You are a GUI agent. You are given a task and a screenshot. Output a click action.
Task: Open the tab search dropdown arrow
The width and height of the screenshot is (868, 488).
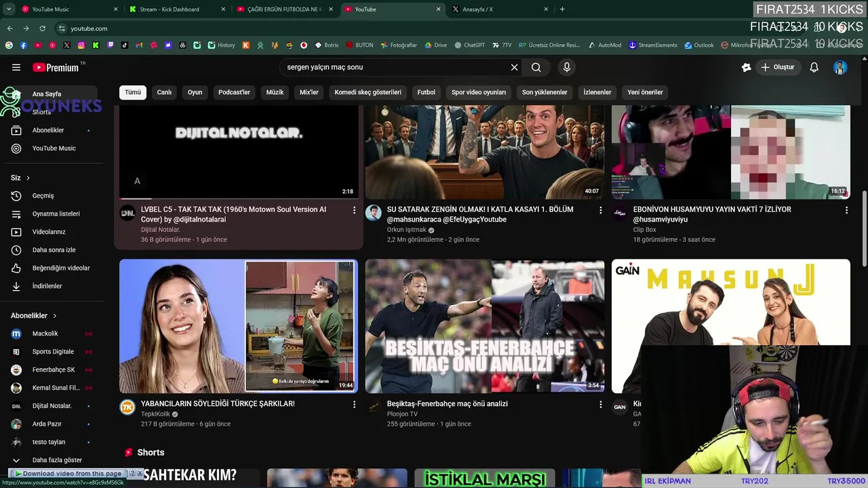pos(7,9)
